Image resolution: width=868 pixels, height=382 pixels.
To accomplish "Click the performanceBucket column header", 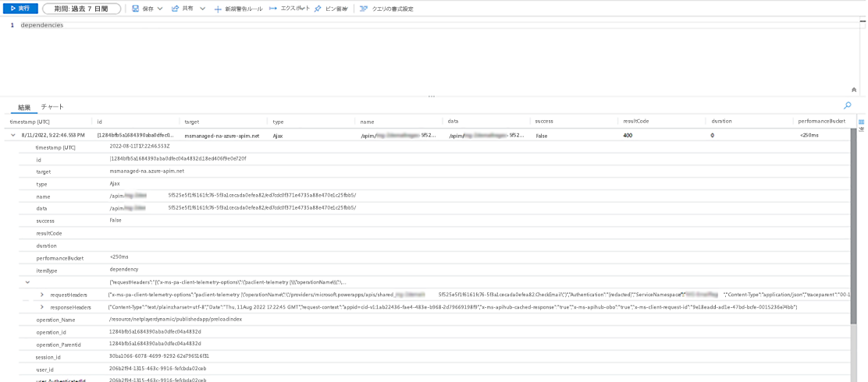I will 822,121.
